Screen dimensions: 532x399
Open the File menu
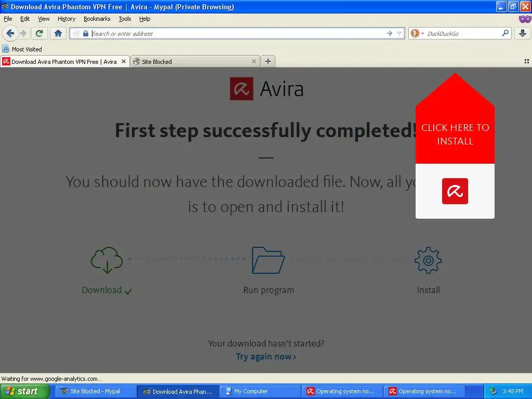click(8, 19)
